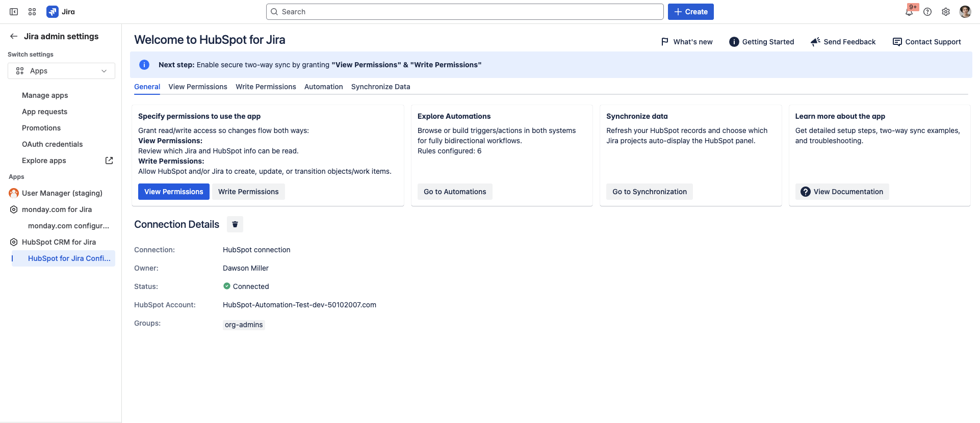Open Manage apps in the sidebar
This screenshot has width=980, height=423.
coord(45,95)
